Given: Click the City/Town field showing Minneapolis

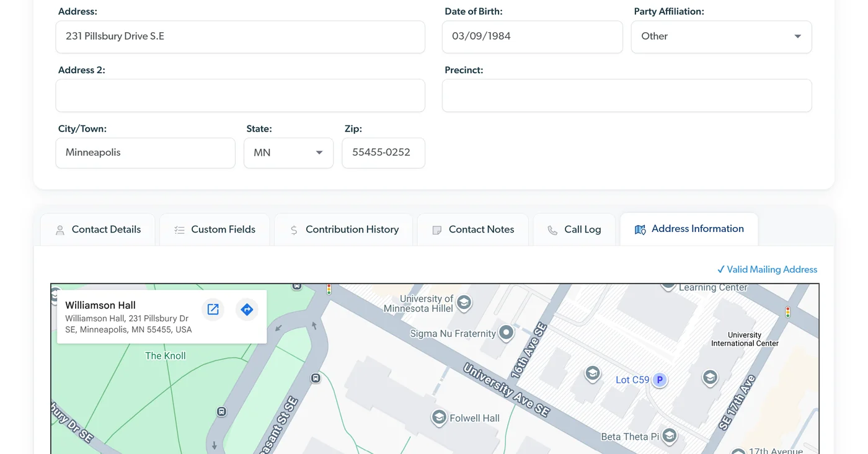Looking at the screenshot, I should (x=146, y=153).
